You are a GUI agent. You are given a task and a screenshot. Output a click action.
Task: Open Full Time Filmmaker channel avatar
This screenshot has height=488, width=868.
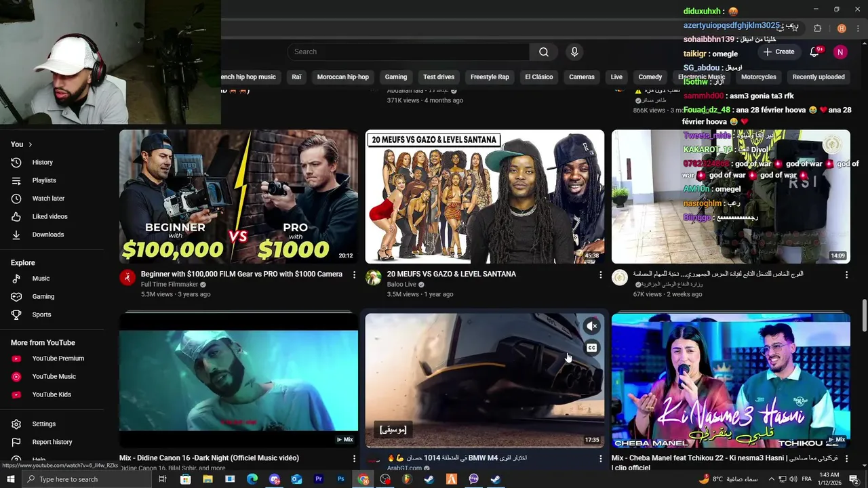click(x=127, y=277)
